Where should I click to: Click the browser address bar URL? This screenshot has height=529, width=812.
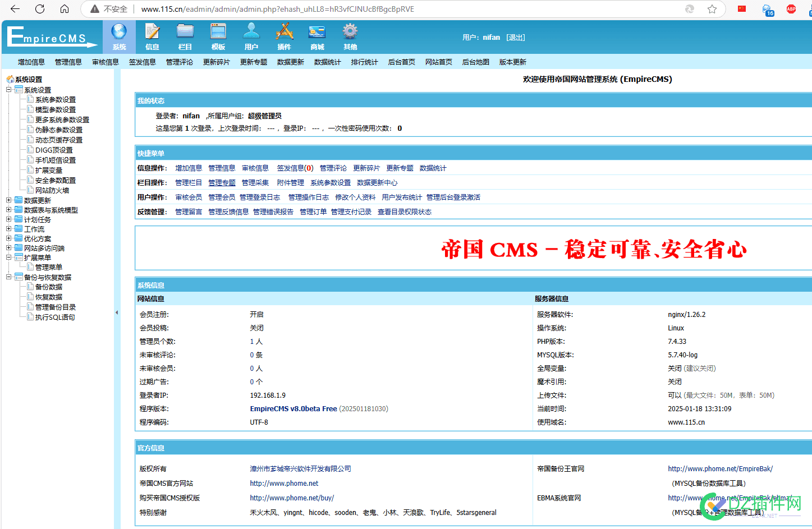click(278, 9)
